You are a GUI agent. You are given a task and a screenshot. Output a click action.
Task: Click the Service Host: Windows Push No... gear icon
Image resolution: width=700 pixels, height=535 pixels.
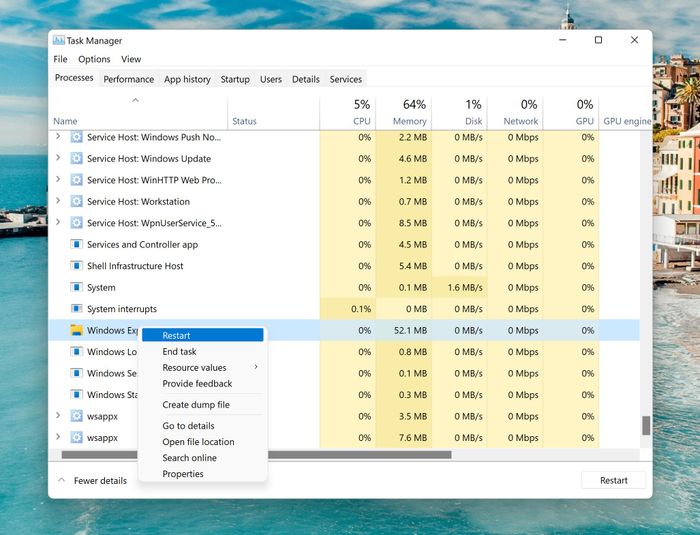(77, 137)
